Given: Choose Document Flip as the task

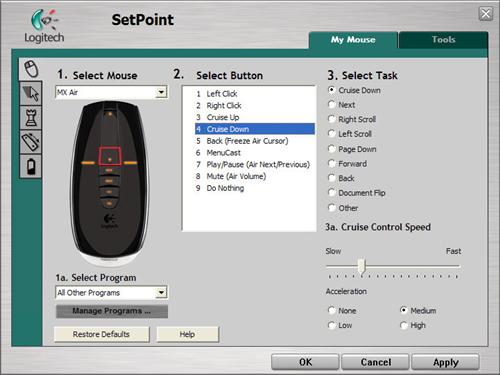Looking at the screenshot, I should (x=331, y=193).
